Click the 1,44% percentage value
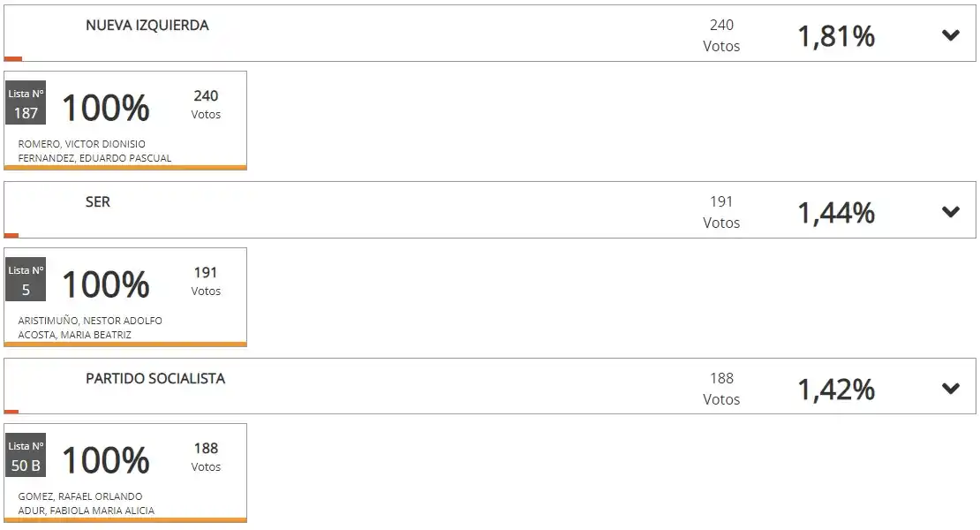 click(836, 213)
